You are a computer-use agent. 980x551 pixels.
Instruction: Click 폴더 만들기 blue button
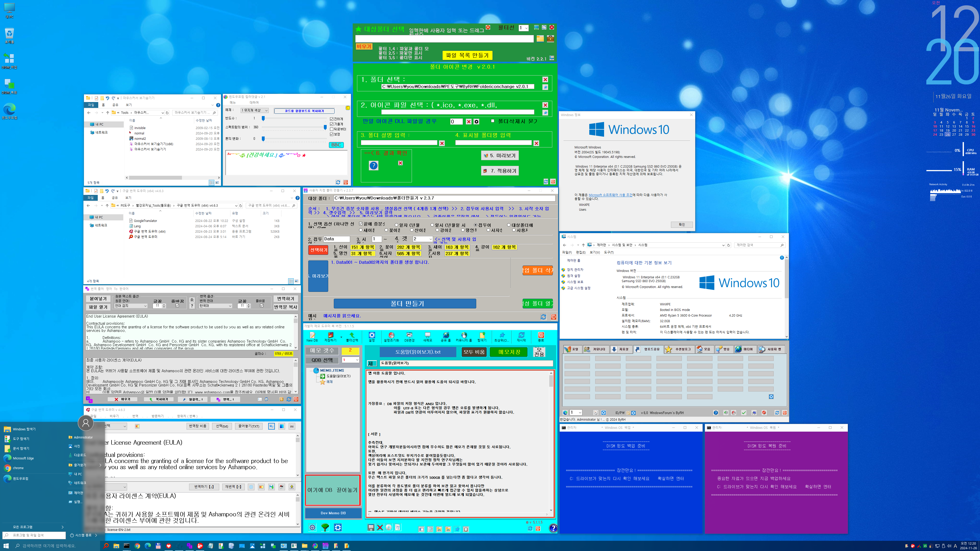405,304
